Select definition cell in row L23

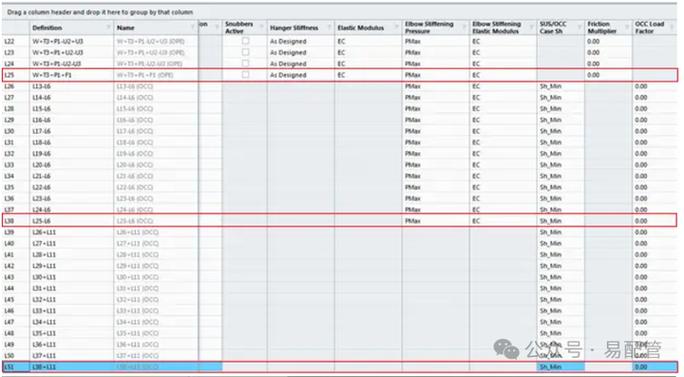[x=72, y=52]
